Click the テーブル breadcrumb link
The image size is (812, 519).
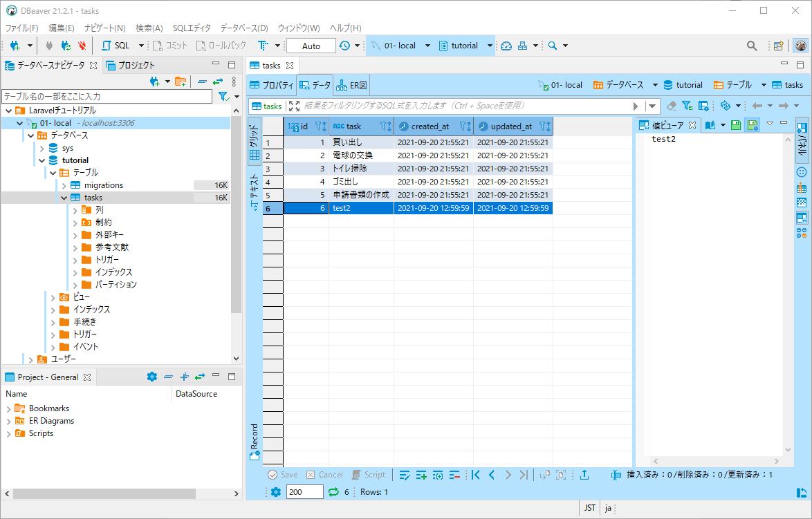tap(732, 85)
